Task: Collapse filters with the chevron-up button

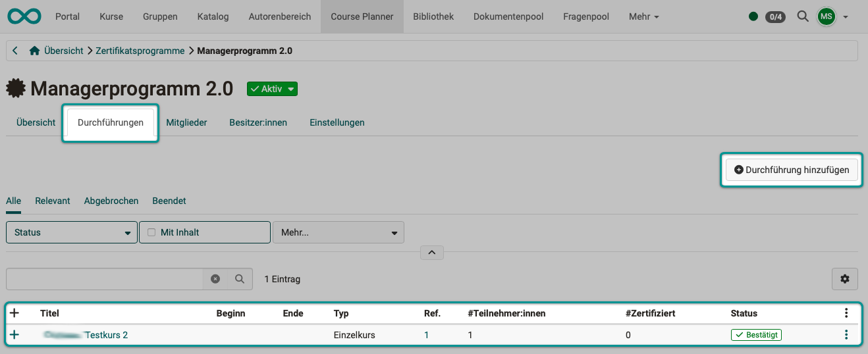Action: 431,252
